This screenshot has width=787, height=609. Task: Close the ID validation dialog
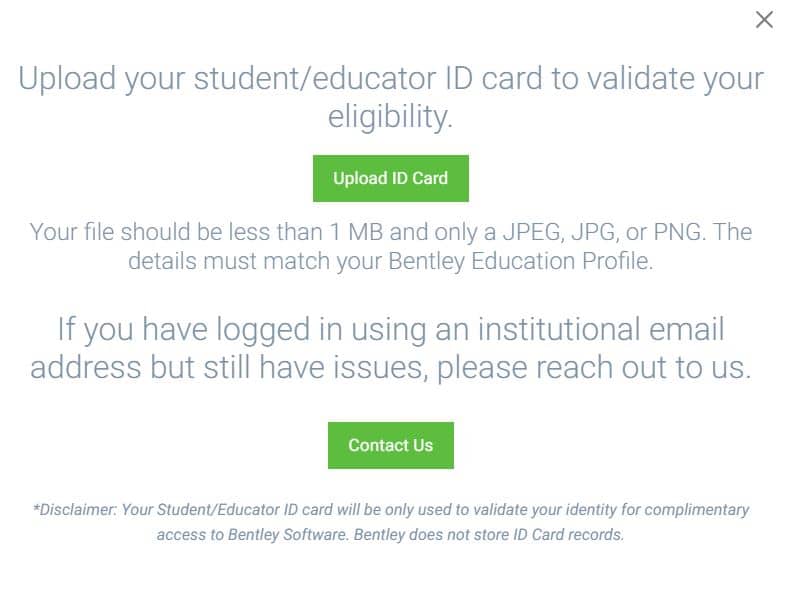click(764, 20)
